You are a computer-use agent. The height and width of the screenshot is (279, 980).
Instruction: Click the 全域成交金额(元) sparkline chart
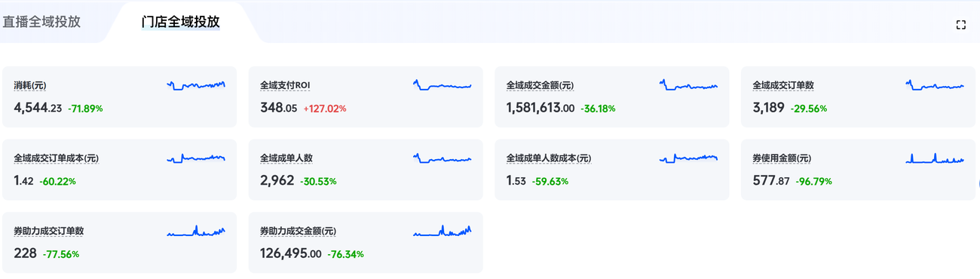point(688,85)
